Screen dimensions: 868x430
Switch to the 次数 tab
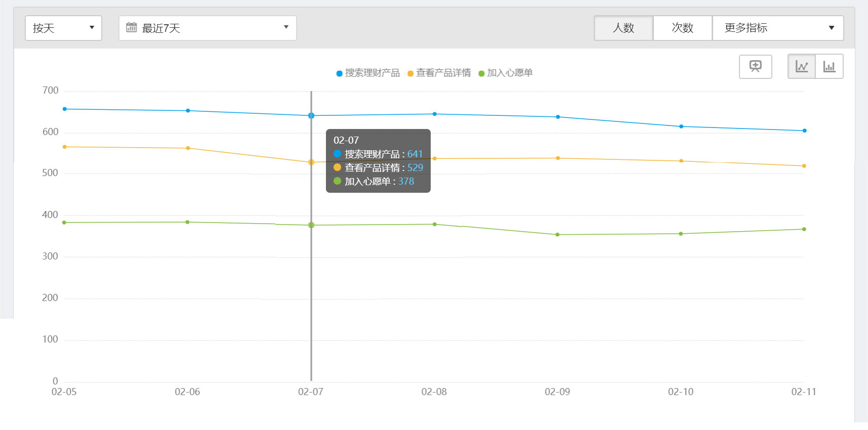(682, 28)
